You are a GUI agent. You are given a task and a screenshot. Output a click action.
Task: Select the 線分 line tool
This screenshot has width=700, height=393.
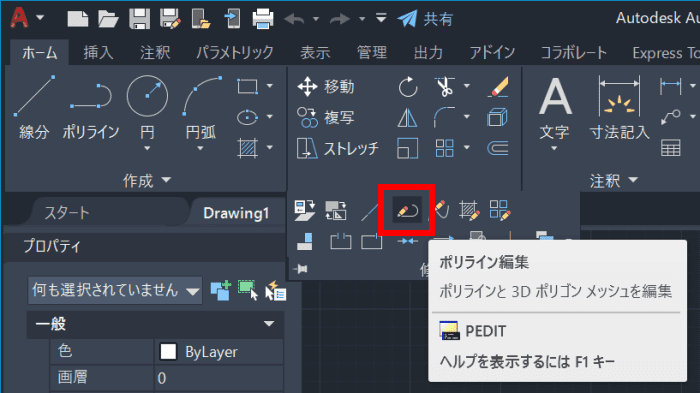point(34,107)
